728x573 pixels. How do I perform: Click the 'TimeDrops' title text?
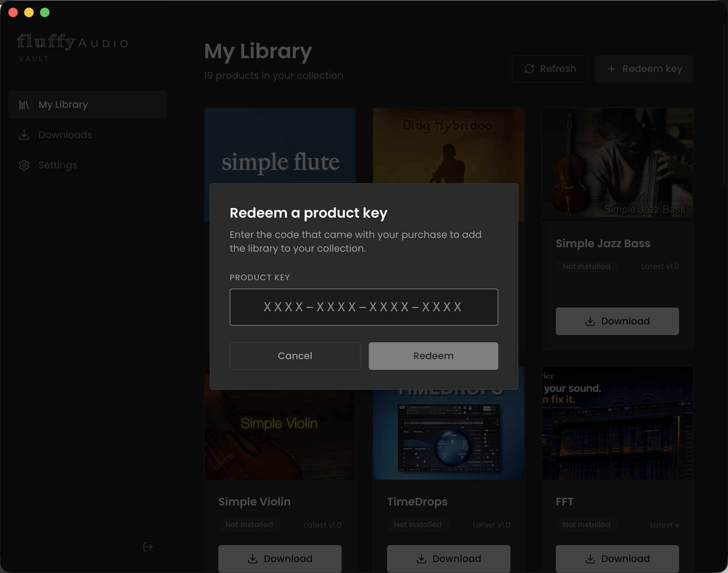tap(417, 502)
